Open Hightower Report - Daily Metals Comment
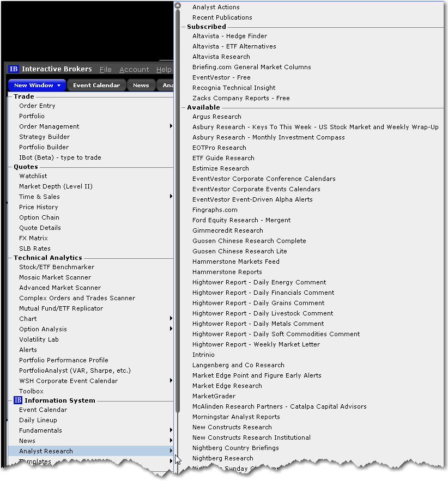Viewport: 448px width, 486px height. [x=258, y=324]
